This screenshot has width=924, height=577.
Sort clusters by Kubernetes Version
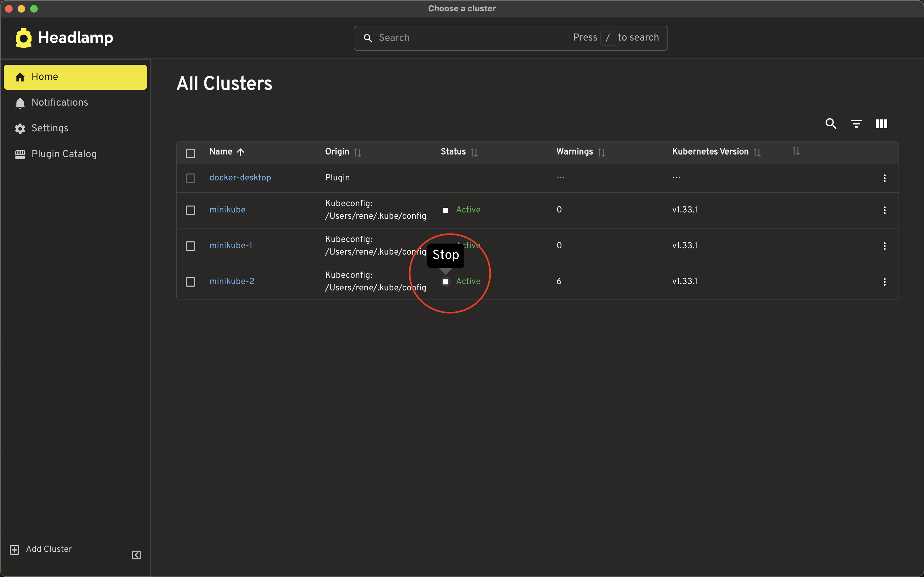757,152
